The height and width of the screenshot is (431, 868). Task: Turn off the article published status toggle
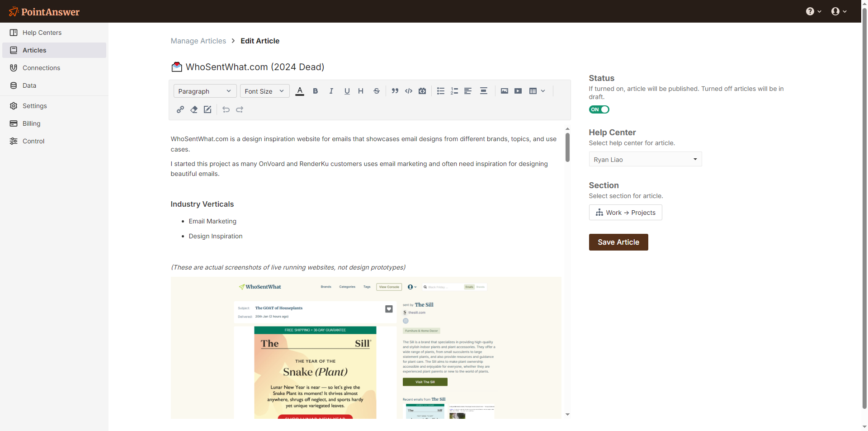click(599, 109)
